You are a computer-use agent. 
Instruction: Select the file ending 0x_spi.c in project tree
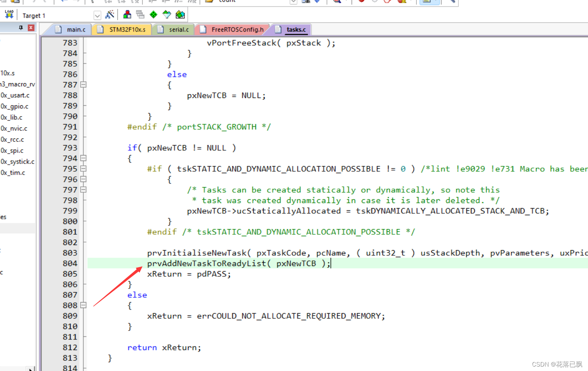(x=12, y=151)
